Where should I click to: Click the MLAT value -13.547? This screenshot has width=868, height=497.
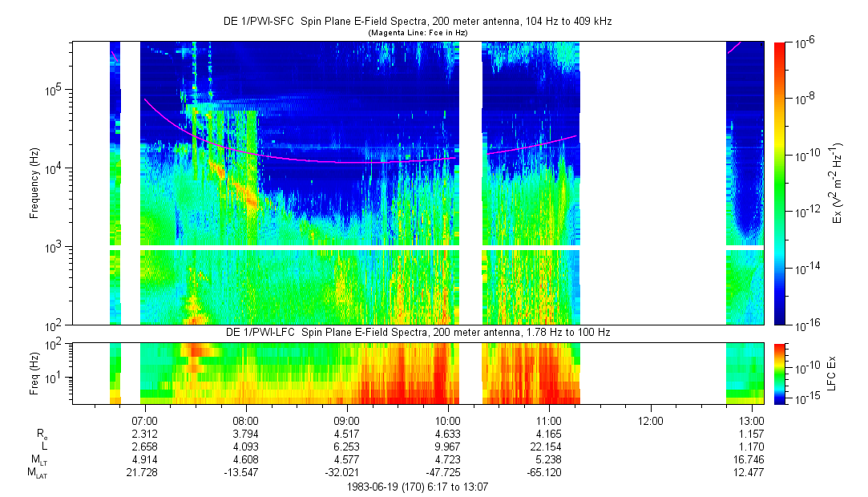241,473
